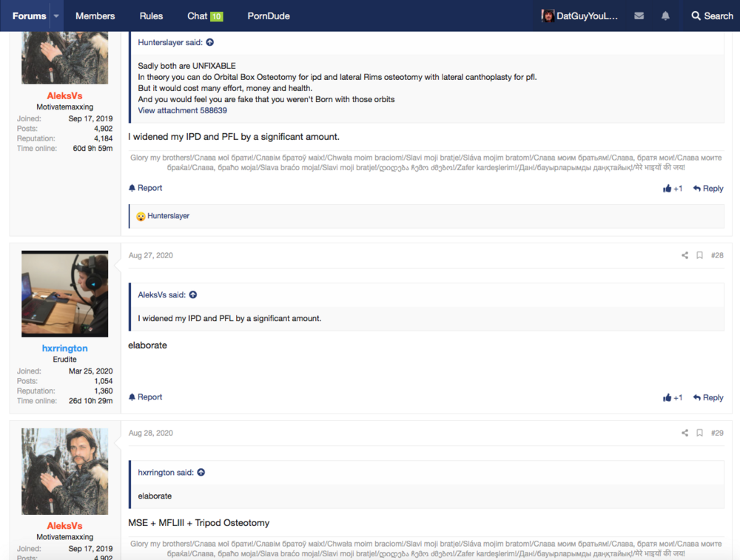Reply to hxrrington's elaborate post
This screenshot has width=740, height=560.
708,397
